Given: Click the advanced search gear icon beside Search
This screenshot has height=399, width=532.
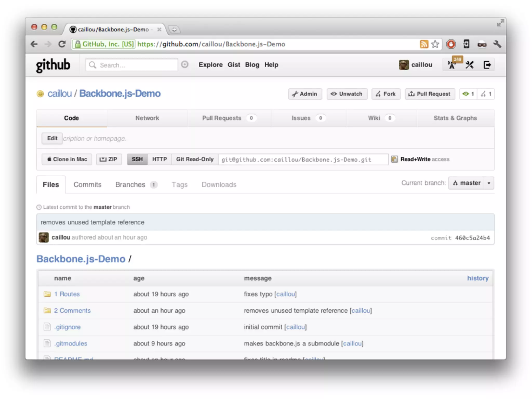Looking at the screenshot, I should (184, 64).
